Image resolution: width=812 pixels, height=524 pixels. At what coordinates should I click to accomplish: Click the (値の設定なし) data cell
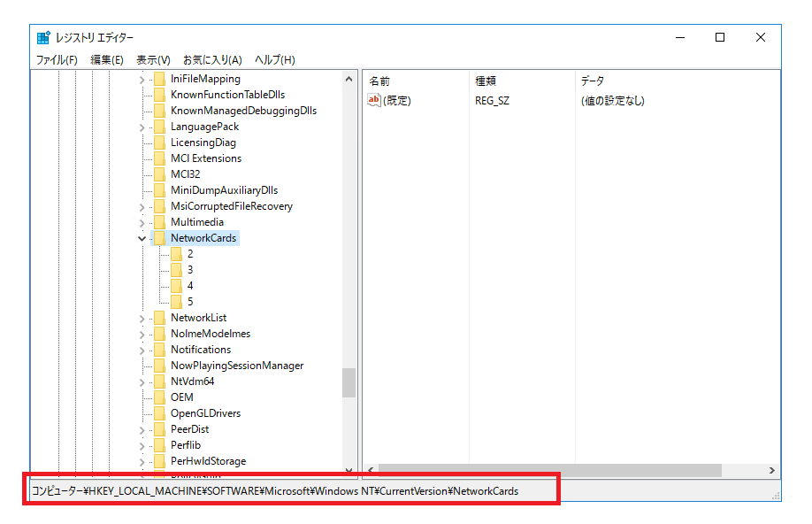coord(613,101)
